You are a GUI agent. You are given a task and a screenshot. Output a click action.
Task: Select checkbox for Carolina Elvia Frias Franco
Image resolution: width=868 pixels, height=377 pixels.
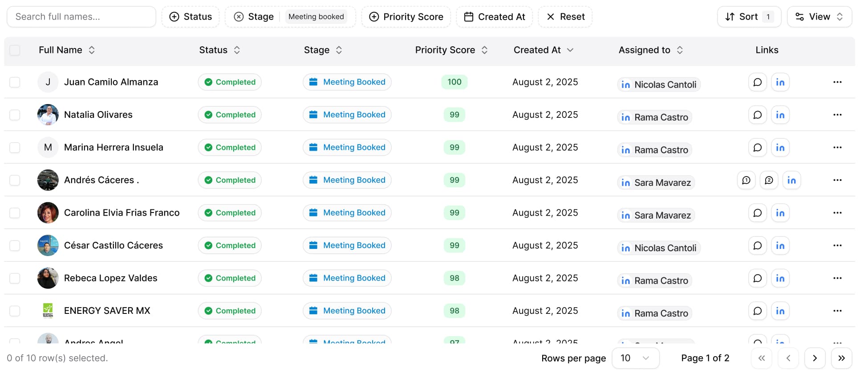point(15,213)
